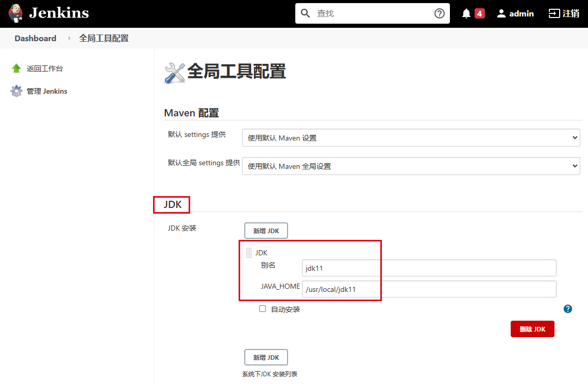Click the 默认 settings 提供 label
Screen dimensions: 588x384
(196, 134)
